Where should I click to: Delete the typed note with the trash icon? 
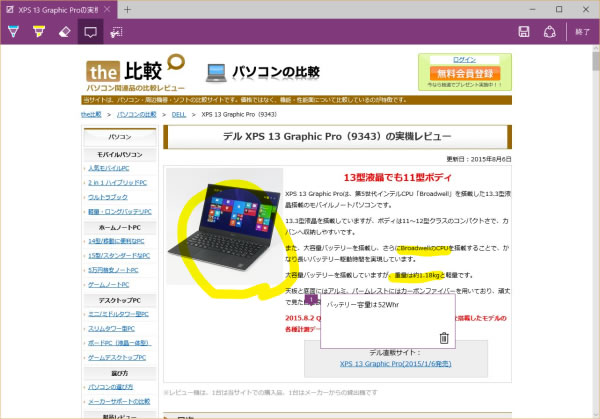point(444,338)
